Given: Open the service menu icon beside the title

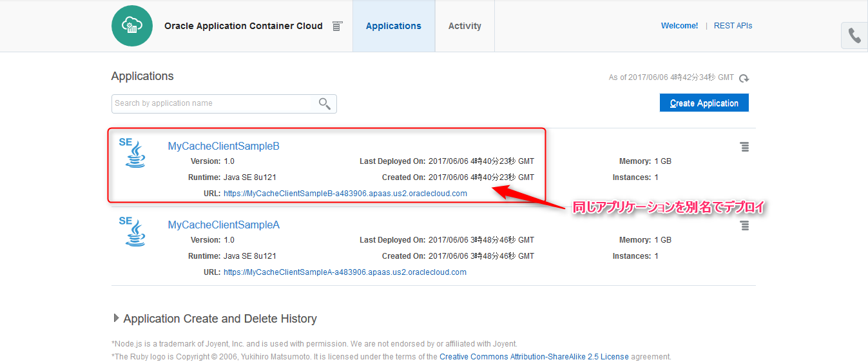Looking at the screenshot, I should point(337,26).
